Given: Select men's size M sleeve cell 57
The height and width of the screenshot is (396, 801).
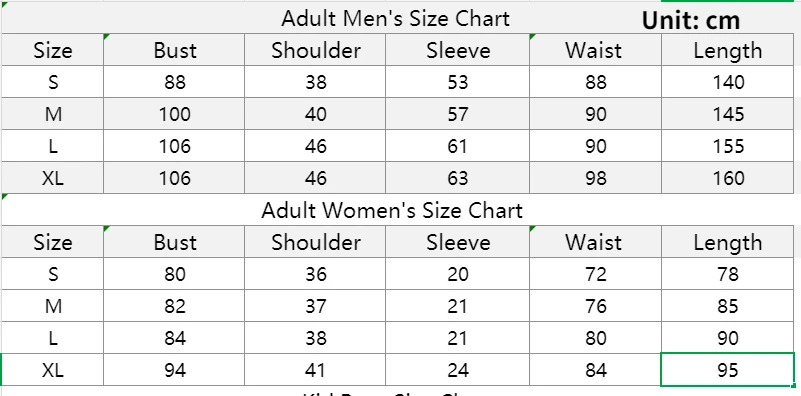Looking at the screenshot, I should click(x=457, y=113).
